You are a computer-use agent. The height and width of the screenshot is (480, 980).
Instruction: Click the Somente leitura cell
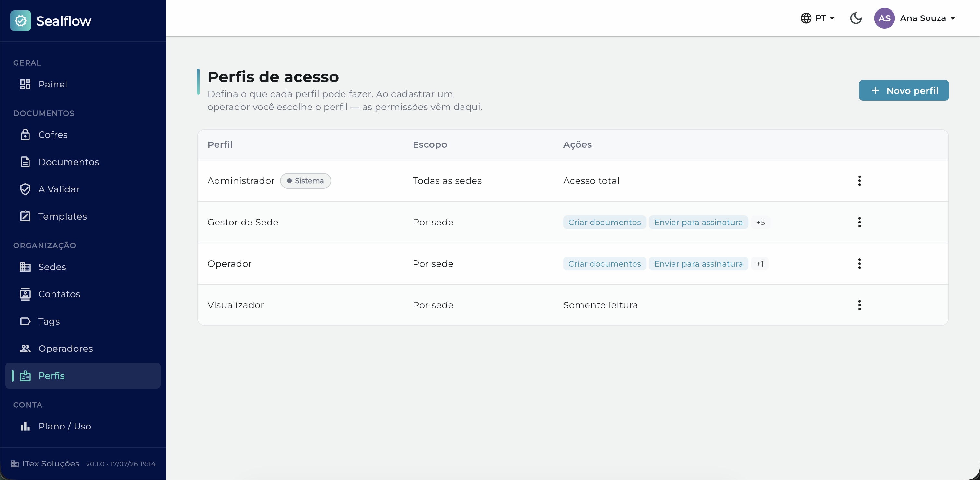pyautogui.click(x=600, y=305)
